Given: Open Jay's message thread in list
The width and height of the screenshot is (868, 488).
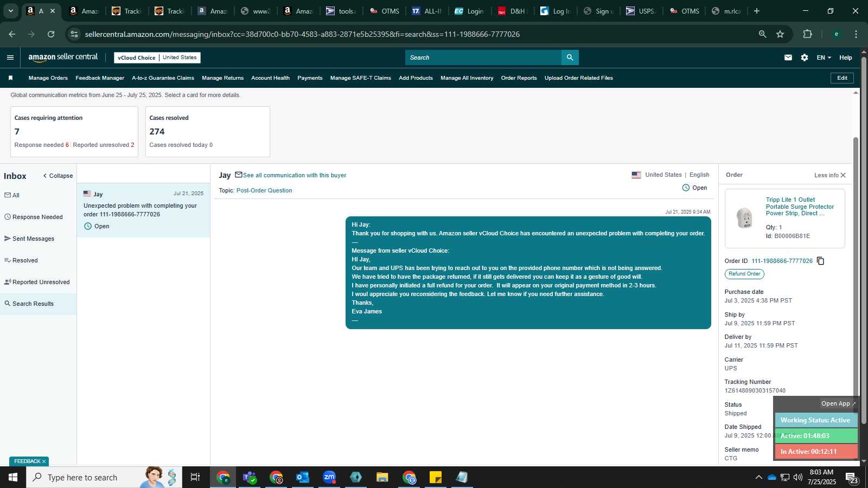Looking at the screenshot, I should 143,210.
